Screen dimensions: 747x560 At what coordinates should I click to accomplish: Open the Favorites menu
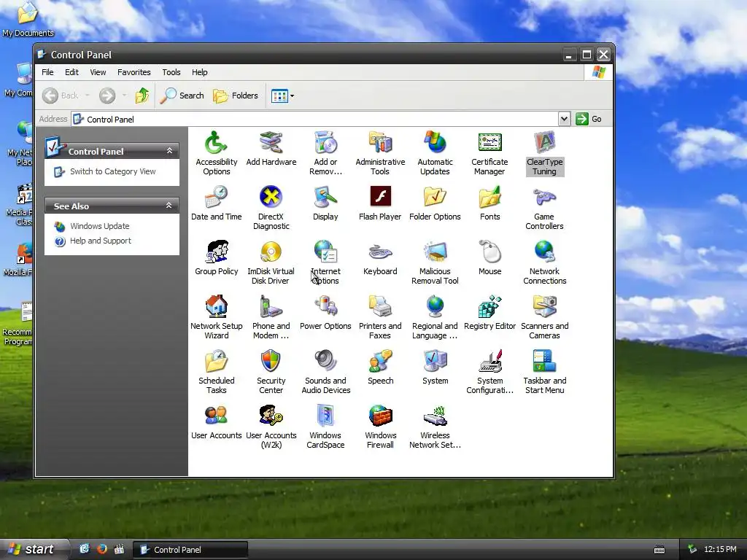(134, 72)
